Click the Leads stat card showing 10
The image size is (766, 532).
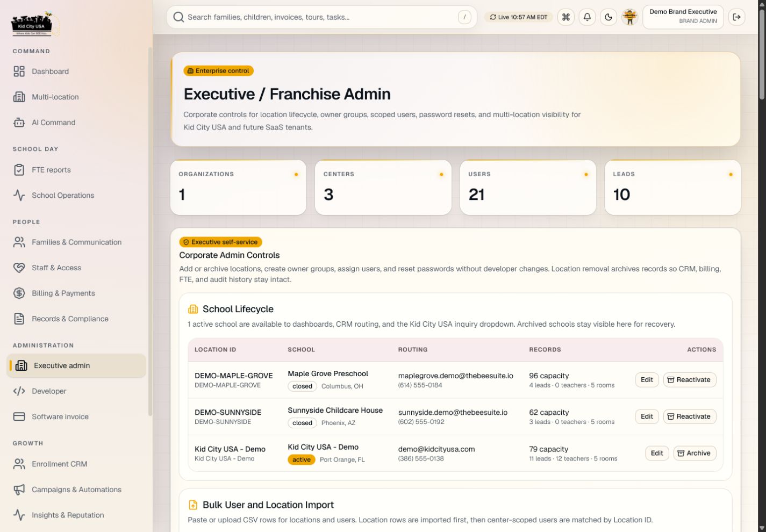click(x=672, y=187)
